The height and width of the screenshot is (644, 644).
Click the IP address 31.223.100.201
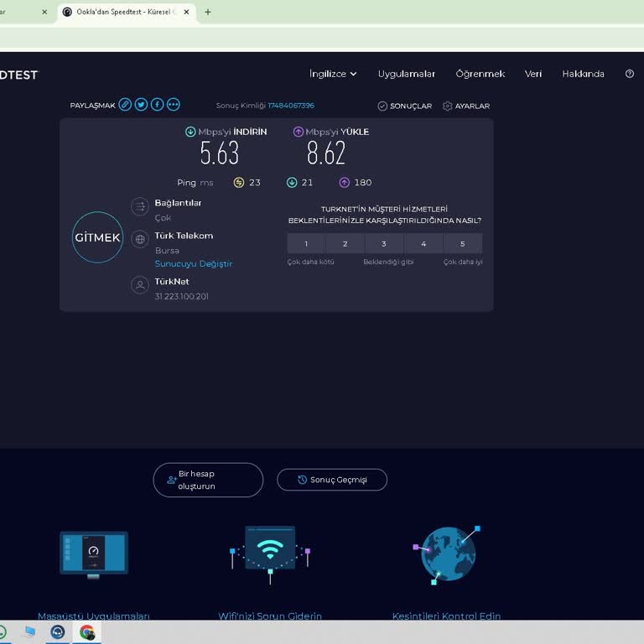click(x=181, y=297)
